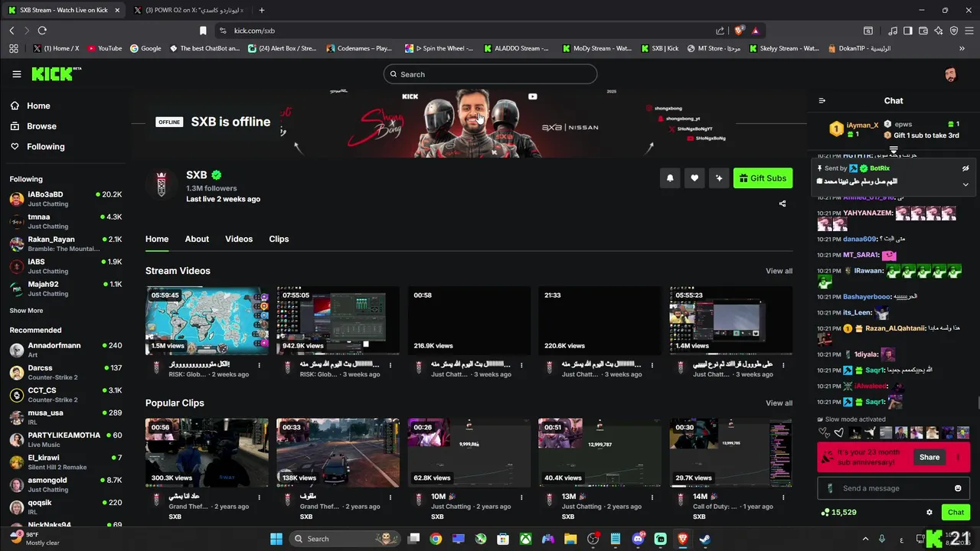Open the 07:55:05 stream video thumbnail
Screen dimensions: 980x551
click(338, 321)
